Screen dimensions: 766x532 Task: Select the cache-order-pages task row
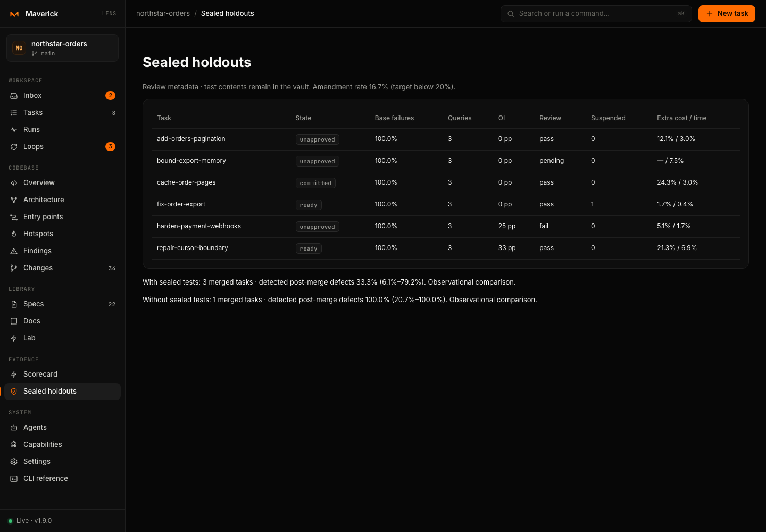[446, 183]
